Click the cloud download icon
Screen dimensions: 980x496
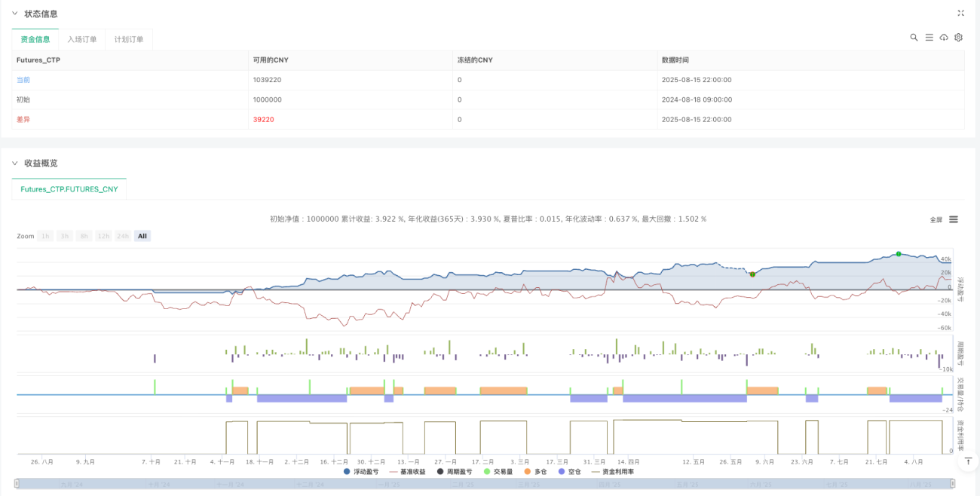tap(944, 37)
